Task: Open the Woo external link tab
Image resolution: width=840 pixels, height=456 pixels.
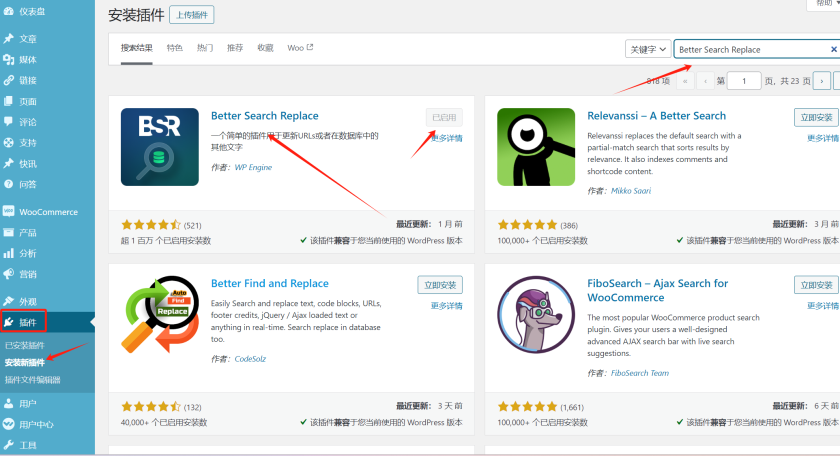Action: pos(300,48)
